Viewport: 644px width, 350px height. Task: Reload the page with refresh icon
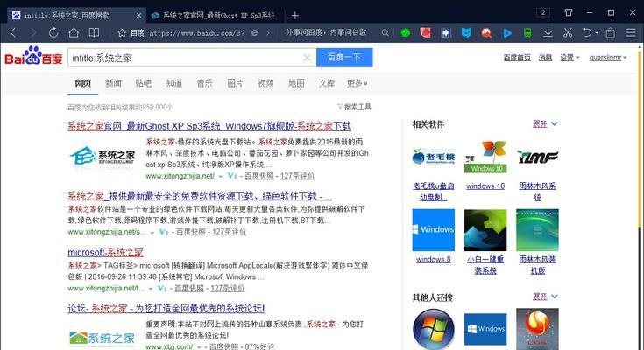point(53,32)
